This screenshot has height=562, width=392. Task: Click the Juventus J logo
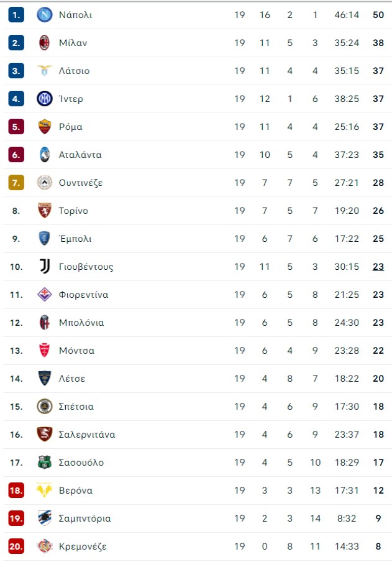point(45,266)
